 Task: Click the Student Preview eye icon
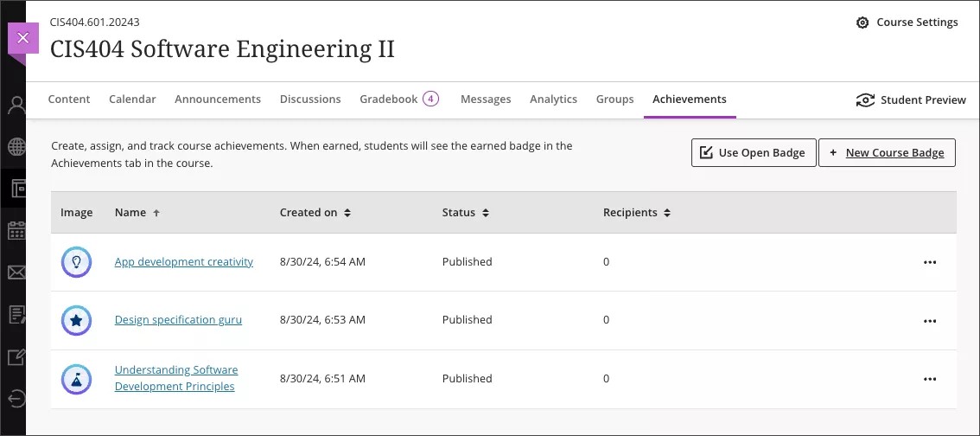pyautogui.click(x=865, y=100)
